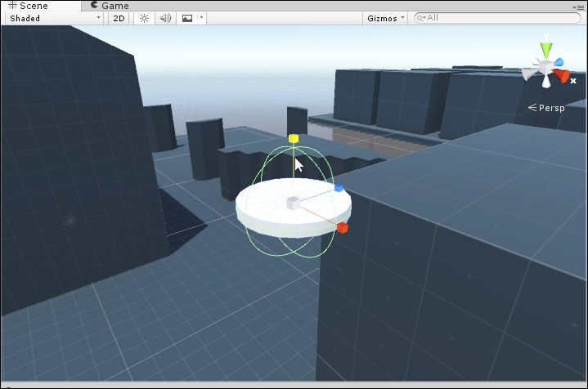The width and height of the screenshot is (588, 389).
Task: Click the red X scale handle
Action: [343, 227]
